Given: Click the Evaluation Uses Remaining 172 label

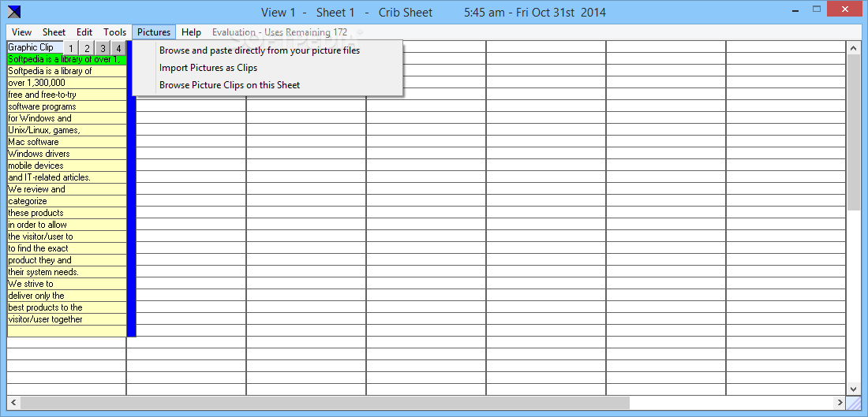Looking at the screenshot, I should [x=279, y=32].
